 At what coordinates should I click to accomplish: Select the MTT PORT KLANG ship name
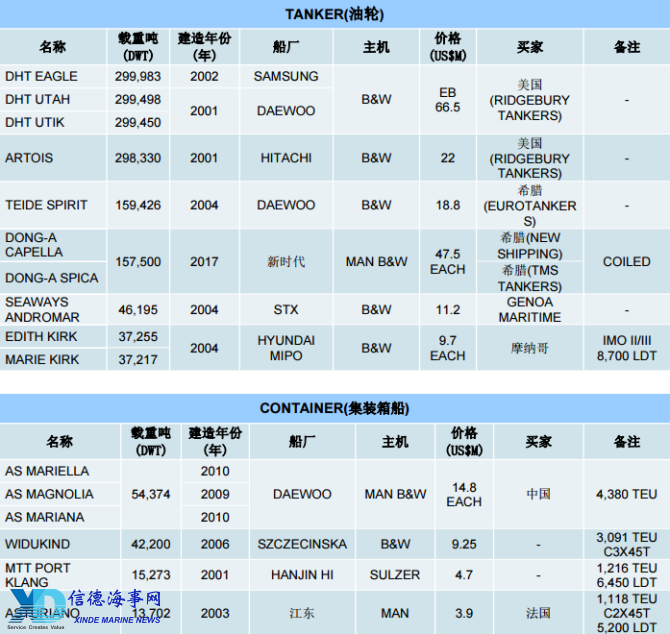click(38, 575)
